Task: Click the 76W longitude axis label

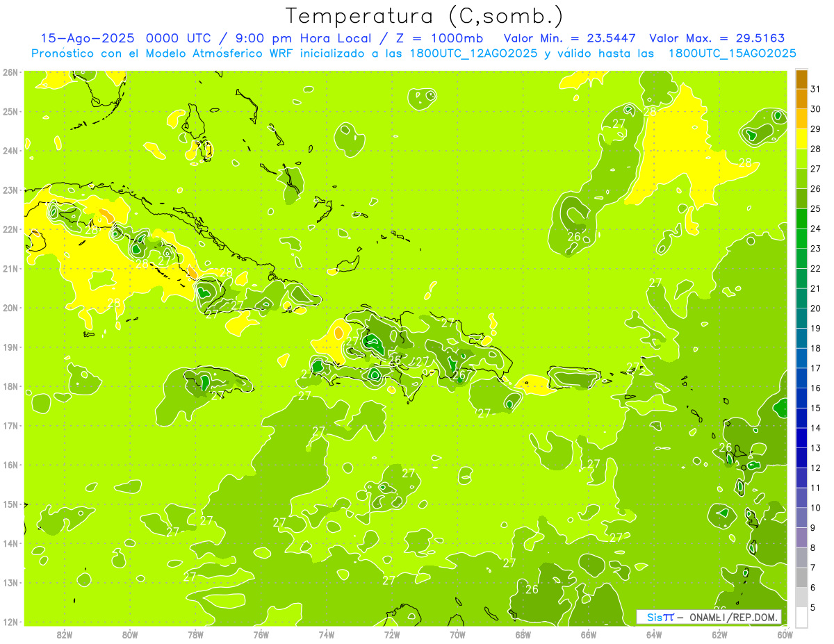Action: coord(261,634)
